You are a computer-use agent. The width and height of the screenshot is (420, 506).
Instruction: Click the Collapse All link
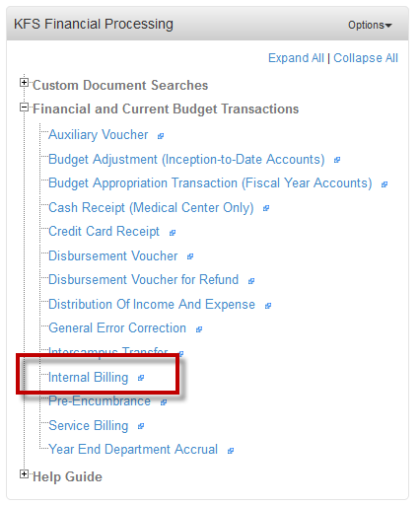point(366,58)
